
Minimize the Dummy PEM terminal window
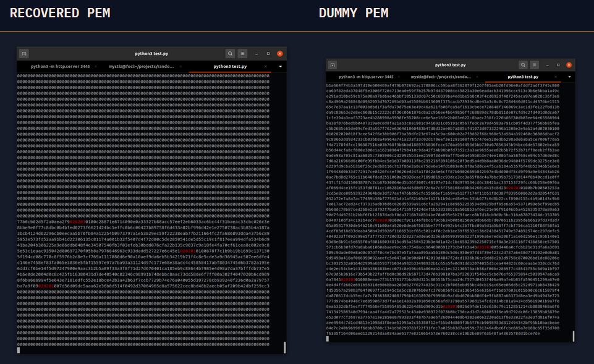pos(548,65)
